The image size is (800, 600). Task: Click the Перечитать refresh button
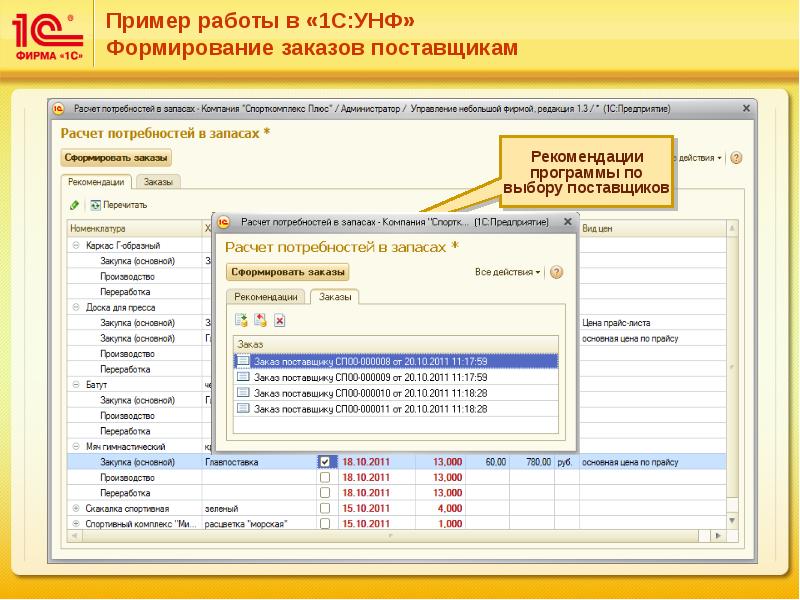119,205
